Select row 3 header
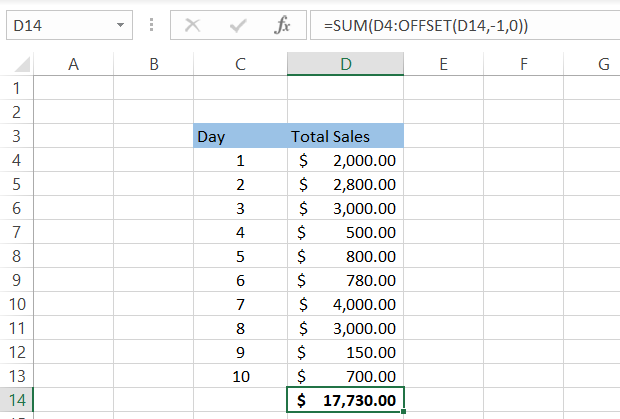This screenshot has width=620, height=419. coord(14,136)
